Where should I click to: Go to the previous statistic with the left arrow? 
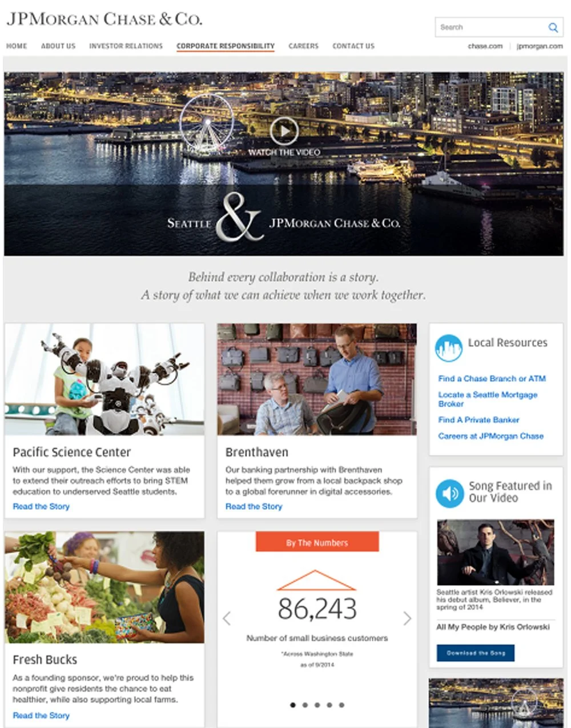coord(227,618)
